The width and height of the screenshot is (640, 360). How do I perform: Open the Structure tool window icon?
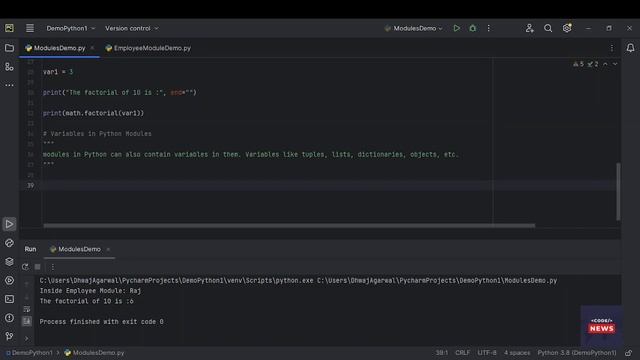(9, 67)
